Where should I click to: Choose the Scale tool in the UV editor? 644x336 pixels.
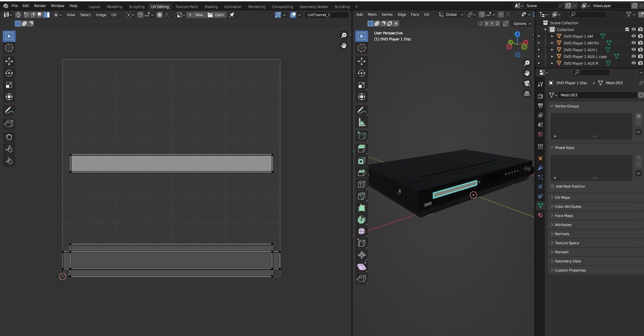click(x=9, y=85)
